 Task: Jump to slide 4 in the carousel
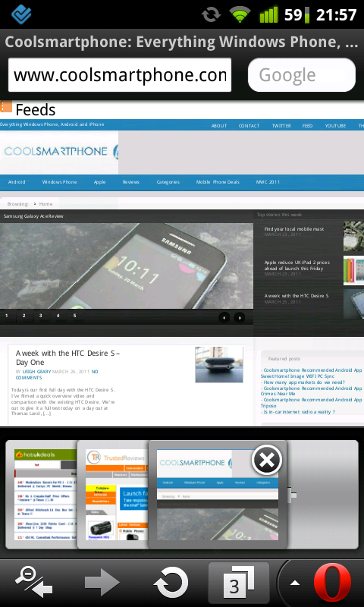58,316
